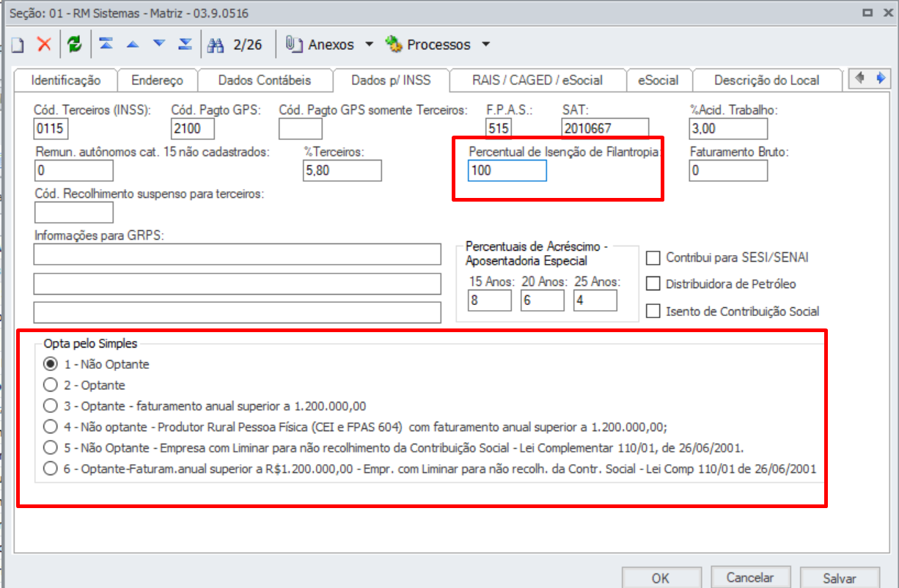Click the %Acid. Trabalho field

coord(728,129)
